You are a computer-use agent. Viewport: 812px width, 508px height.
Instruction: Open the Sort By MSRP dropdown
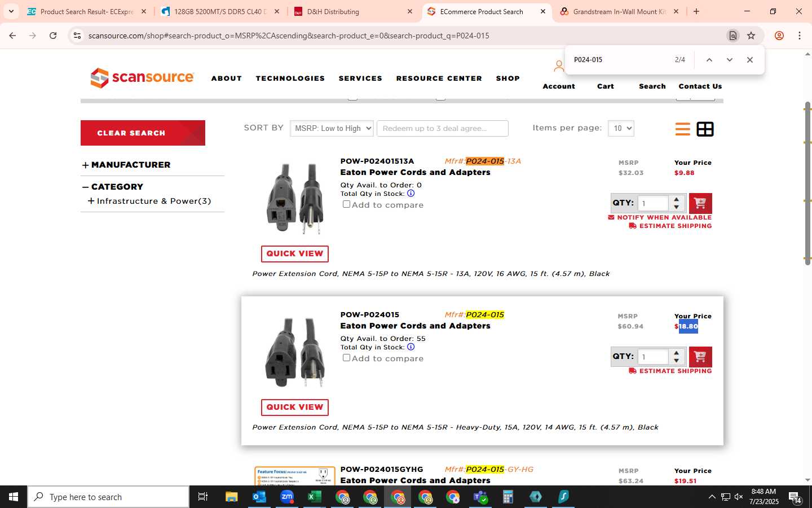click(x=332, y=128)
